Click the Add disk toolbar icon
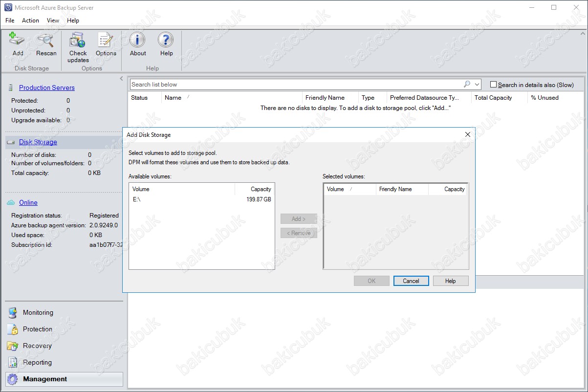The image size is (588, 392). [18, 40]
